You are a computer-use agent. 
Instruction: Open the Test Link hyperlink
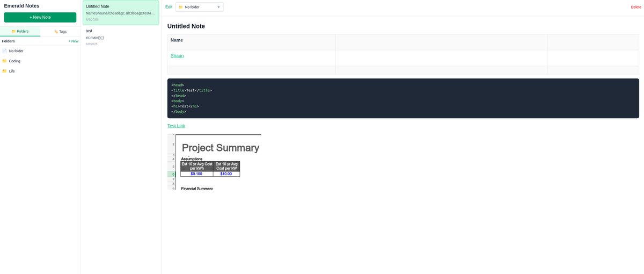coord(176,126)
